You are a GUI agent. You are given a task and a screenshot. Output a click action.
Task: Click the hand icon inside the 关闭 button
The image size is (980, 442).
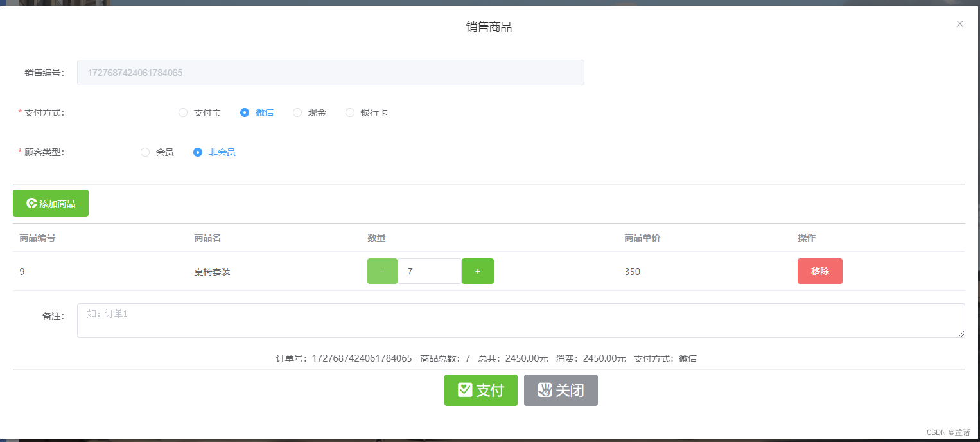pyautogui.click(x=544, y=390)
